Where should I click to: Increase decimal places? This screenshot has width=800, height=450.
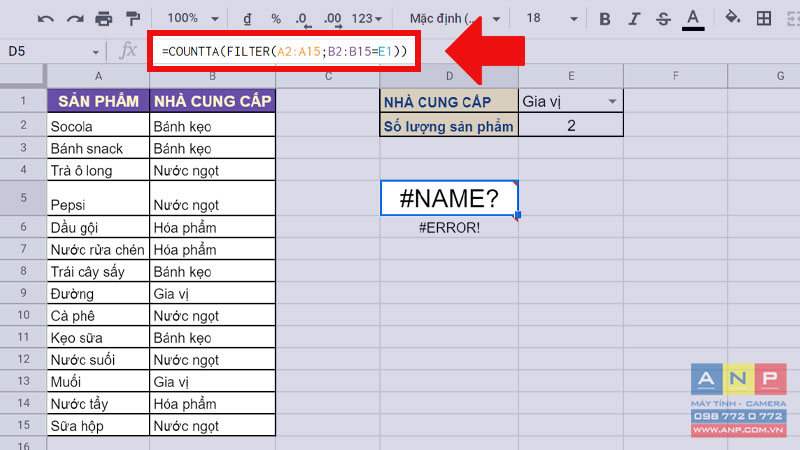[333, 19]
